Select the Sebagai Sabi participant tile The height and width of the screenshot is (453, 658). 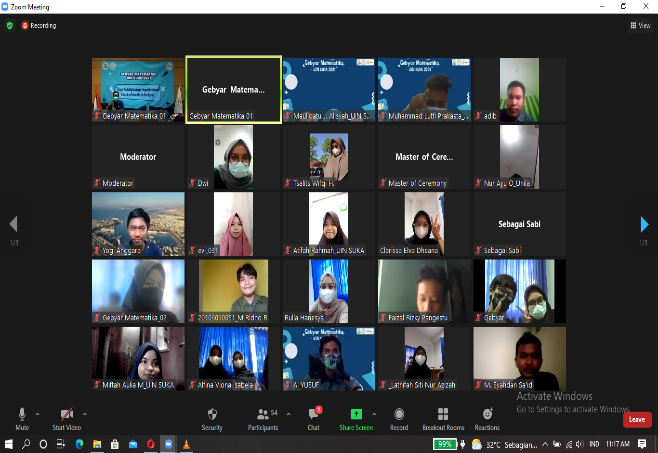pyautogui.click(x=520, y=224)
